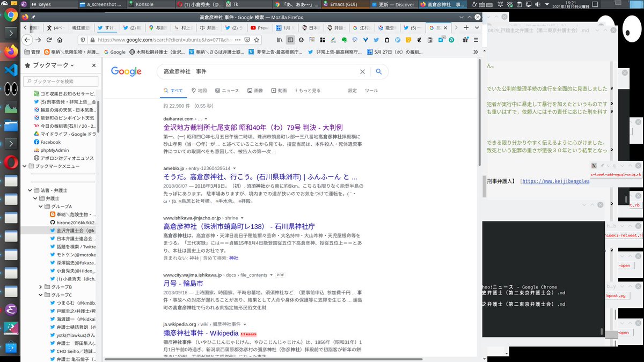Image resolution: width=644 pixels, height=362 pixels.
Task: Switch to the 地図 search tab
Action: [199, 91]
